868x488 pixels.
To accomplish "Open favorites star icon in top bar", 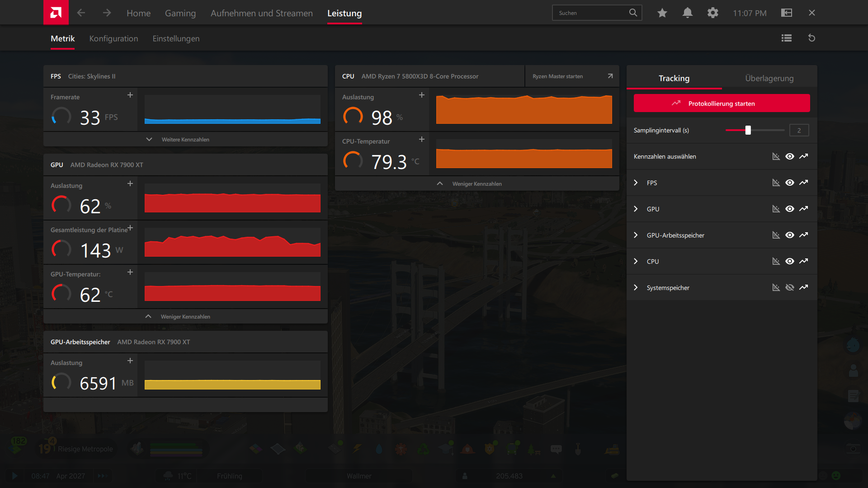I will tap(662, 13).
